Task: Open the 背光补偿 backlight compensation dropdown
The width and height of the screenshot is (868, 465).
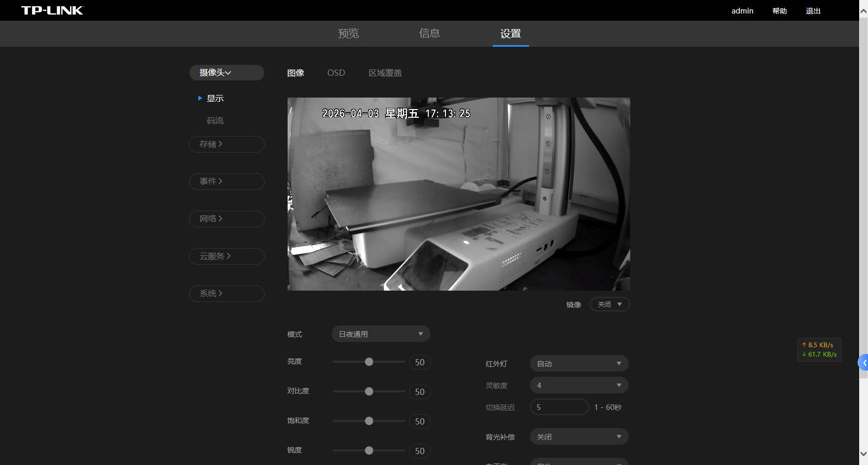Action: click(x=579, y=436)
